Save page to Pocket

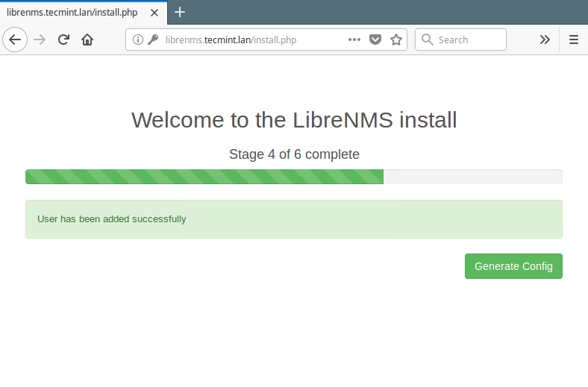(375, 40)
